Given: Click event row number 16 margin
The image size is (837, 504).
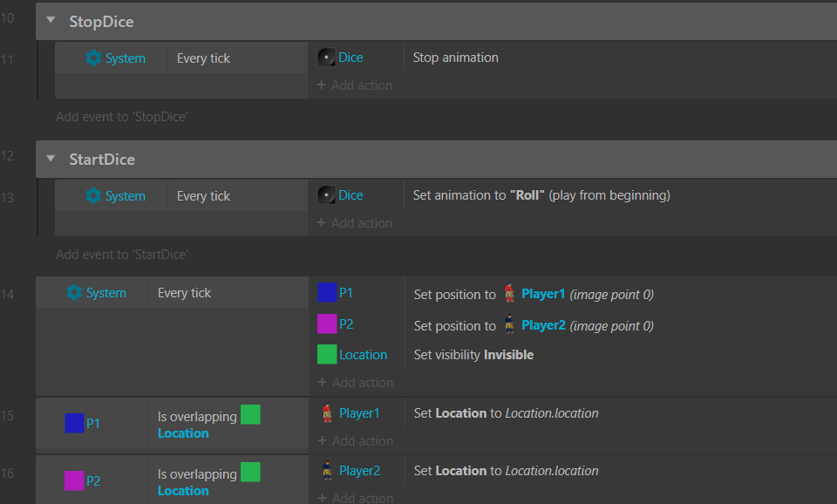Looking at the screenshot, I should tap(7, 473).
